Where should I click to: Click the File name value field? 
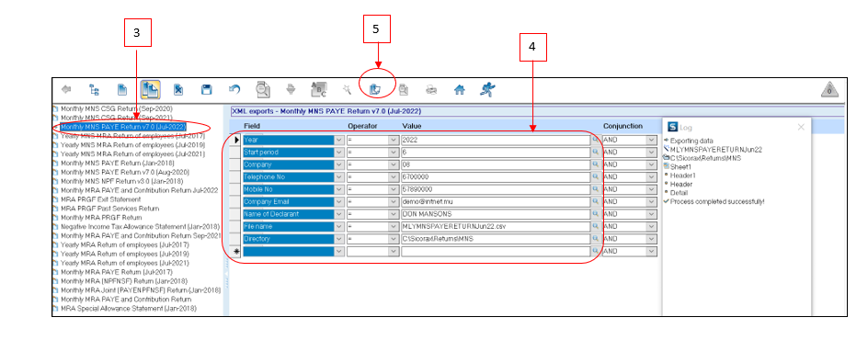tap(496, 227)
